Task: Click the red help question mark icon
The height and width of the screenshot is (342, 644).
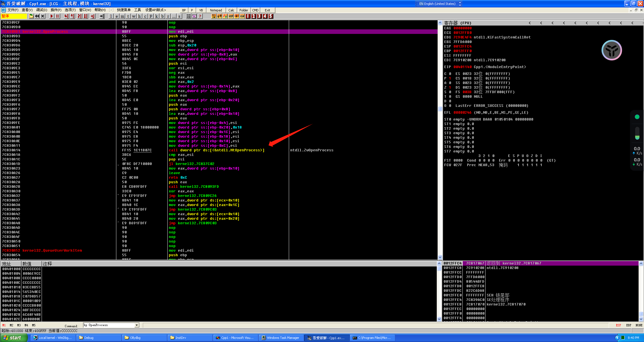Action: tap(200, 16)
